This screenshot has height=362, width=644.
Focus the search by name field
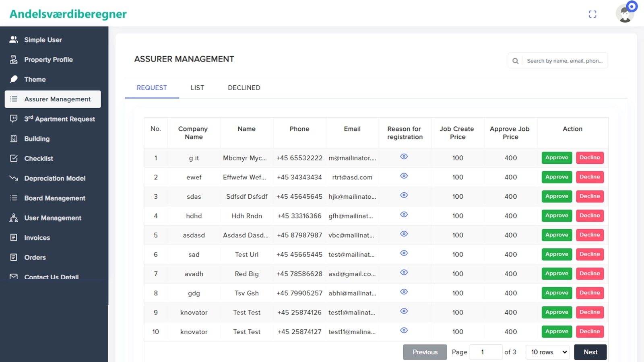(564, 61)
